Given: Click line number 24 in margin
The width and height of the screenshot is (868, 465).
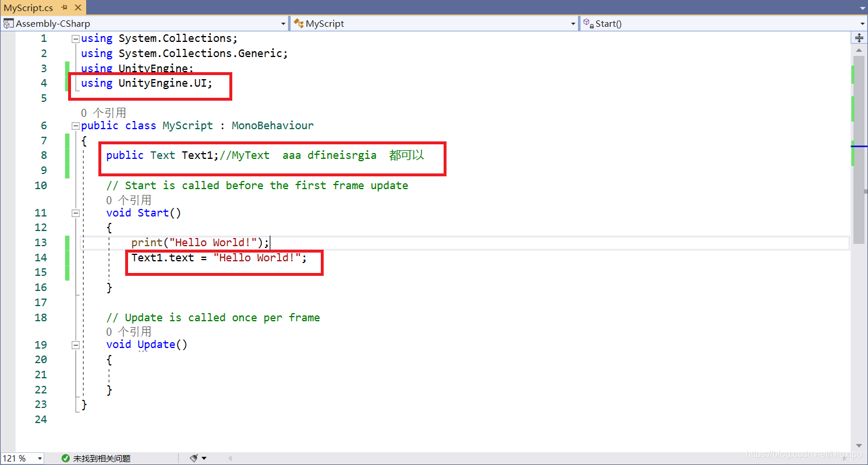Looking at the screenshot, I should [40, 420].
